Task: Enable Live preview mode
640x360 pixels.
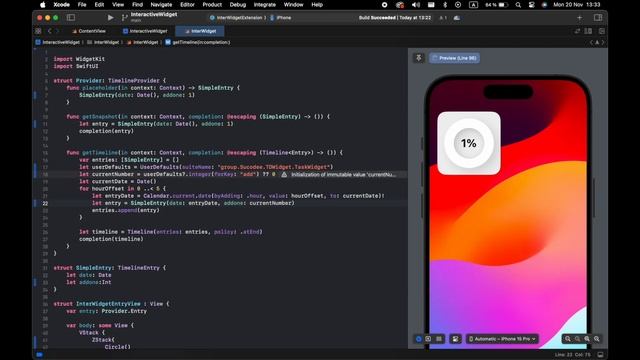Action: (418, 339)
